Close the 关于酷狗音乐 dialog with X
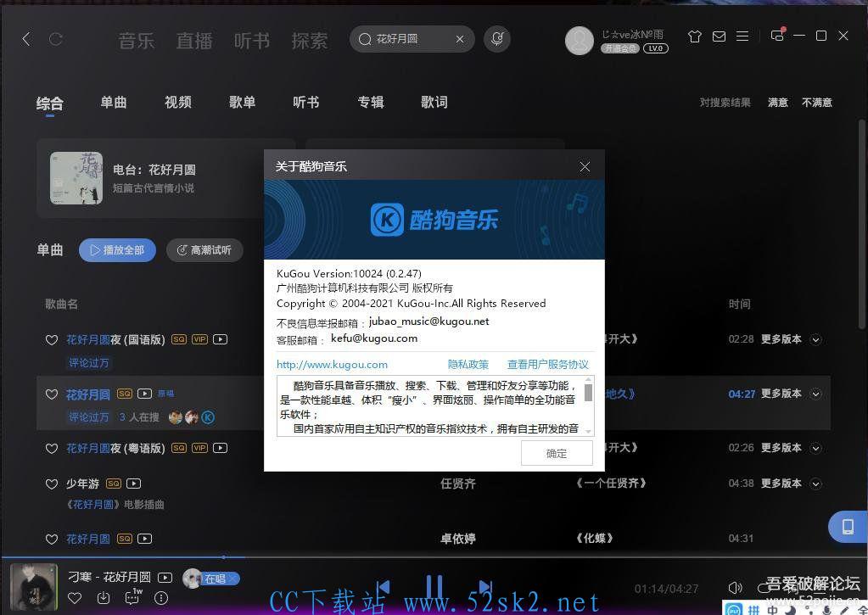Image resolution: width=868 pixels, height=615 pixels. coord(585,166)
